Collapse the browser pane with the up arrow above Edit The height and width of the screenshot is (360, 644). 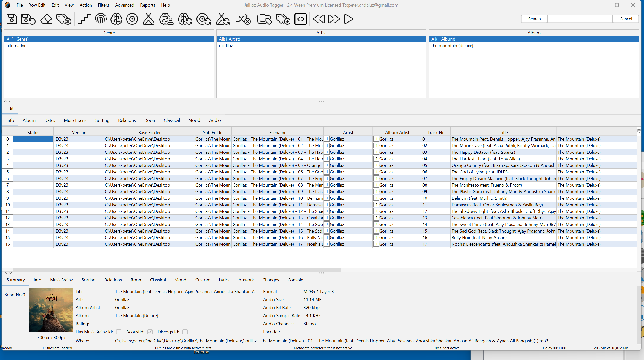tap(5, 101)
